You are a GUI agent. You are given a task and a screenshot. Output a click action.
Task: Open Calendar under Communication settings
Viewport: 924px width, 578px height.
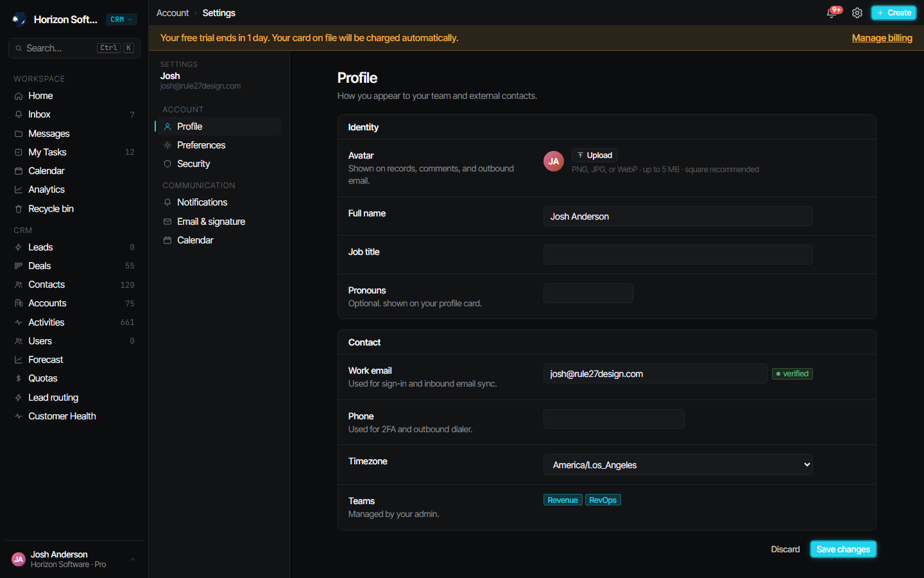pyautogui.click(x=218, y=240)
